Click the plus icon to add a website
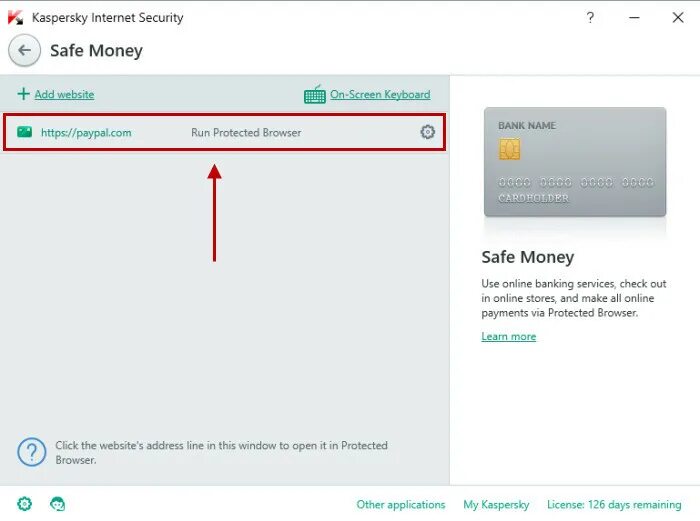This screenshot has height=521, width=700. (x=23, y=94)
